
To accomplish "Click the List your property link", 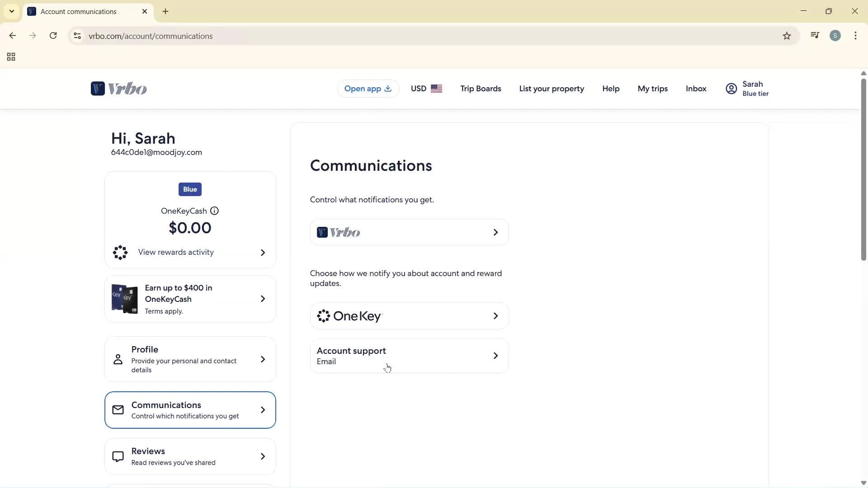I will [552, 89].
